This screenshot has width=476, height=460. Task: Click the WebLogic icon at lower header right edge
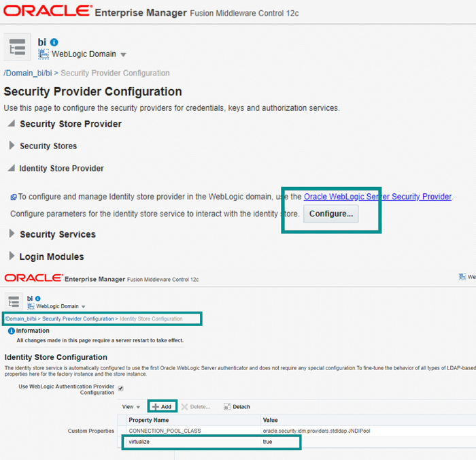(462, 276)
